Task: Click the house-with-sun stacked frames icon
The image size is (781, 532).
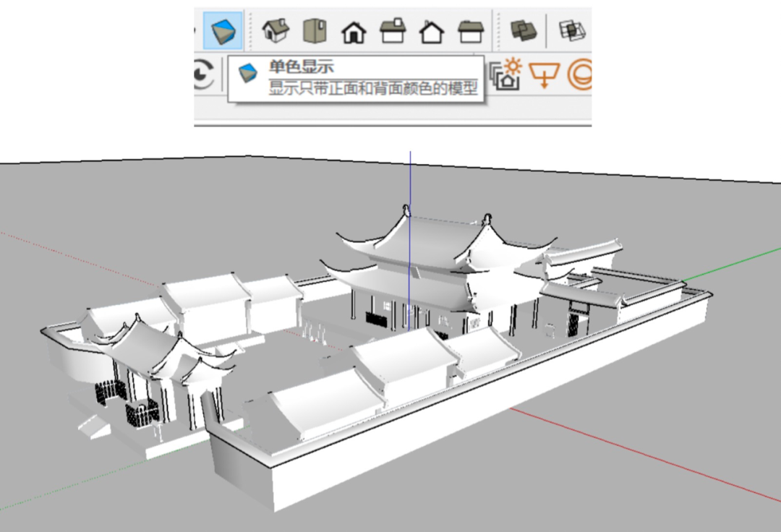Action: point(505,74)
